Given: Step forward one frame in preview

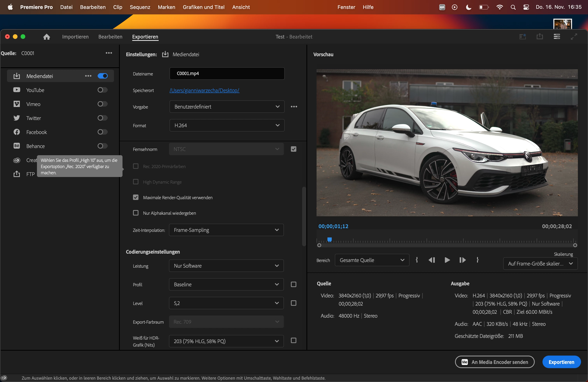Looking at the screenshot, I should click(x=462, y=260).
